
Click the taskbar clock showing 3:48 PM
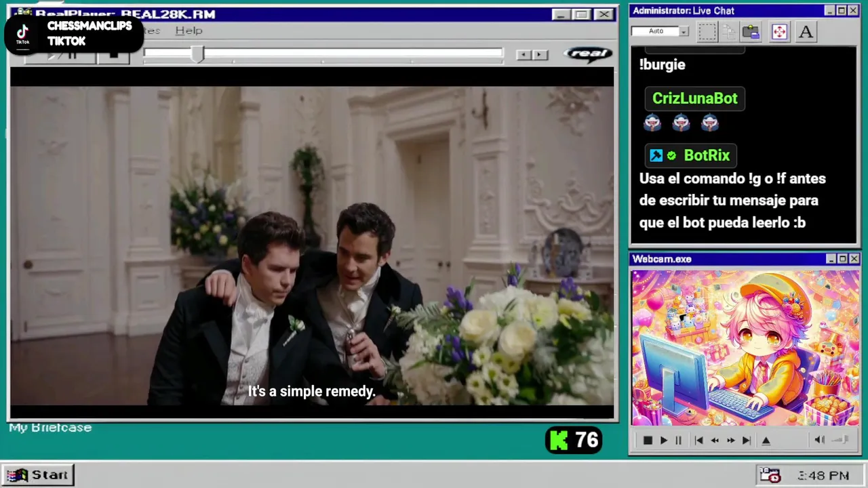(x=823, y=476)
